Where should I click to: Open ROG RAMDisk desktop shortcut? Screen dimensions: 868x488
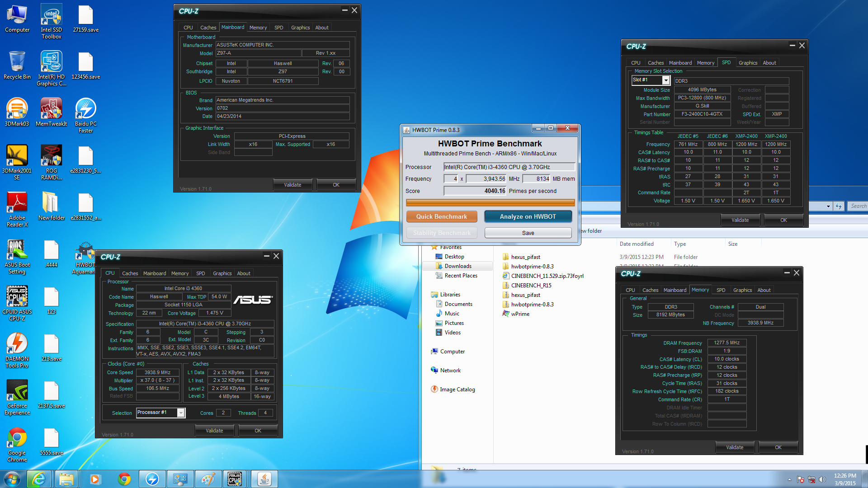(52, 162)
